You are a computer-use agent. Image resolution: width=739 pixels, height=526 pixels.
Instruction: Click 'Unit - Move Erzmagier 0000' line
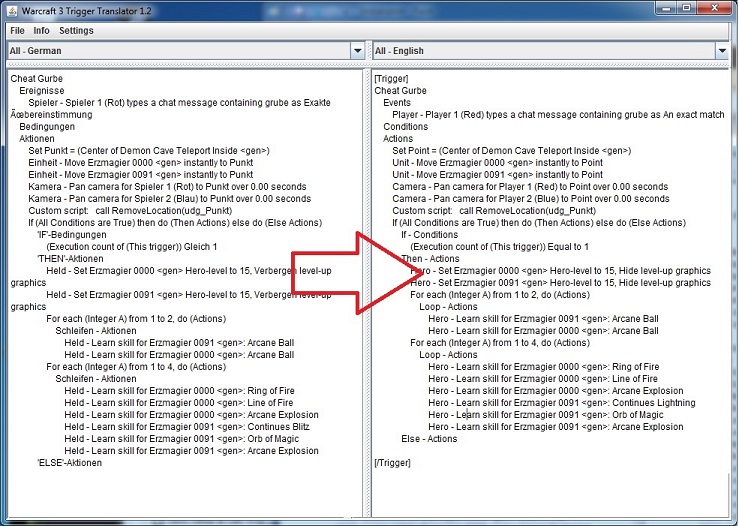(498, 163)
